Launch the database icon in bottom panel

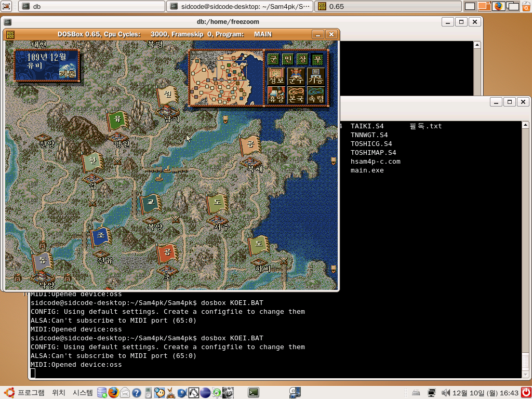pos(102,393)
